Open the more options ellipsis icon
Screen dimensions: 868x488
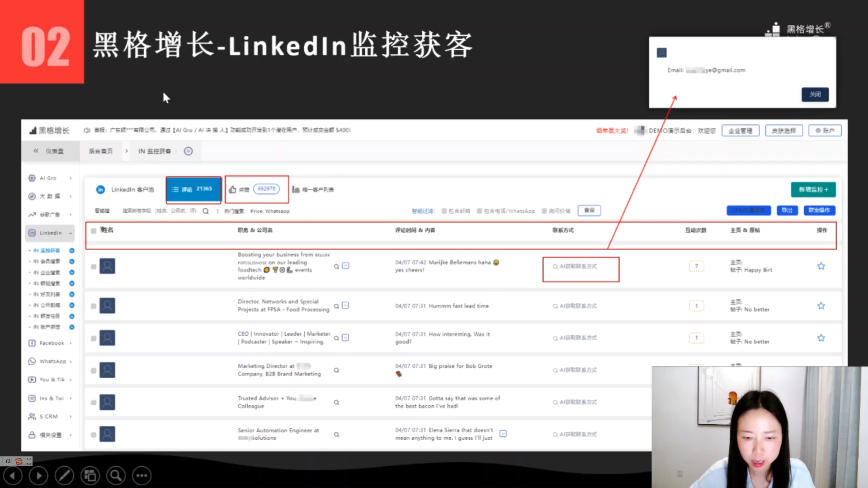tap(142, 475)
